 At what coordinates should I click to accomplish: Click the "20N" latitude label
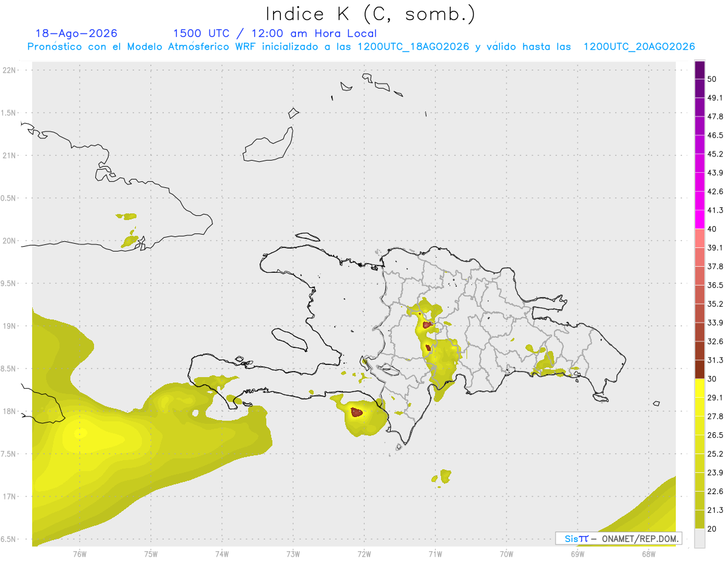[9, 241]
